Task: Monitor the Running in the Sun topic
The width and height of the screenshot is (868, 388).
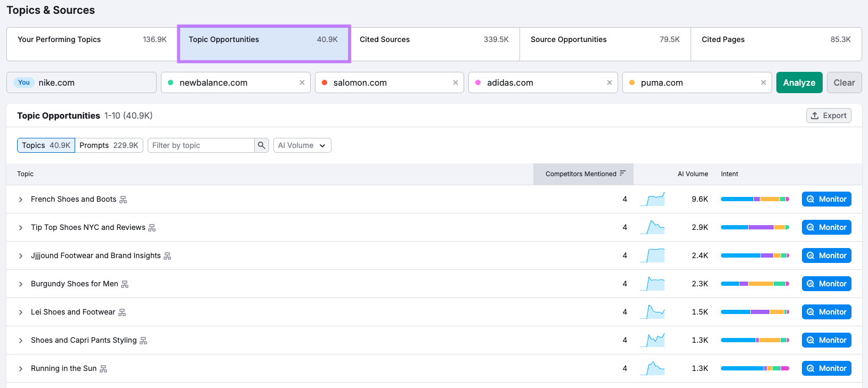Action: tap(826, 368)
